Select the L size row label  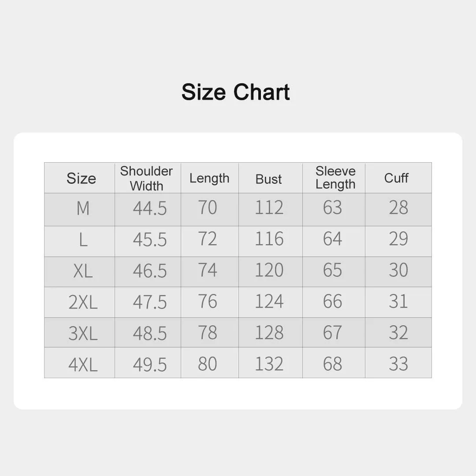coord(83,240)
